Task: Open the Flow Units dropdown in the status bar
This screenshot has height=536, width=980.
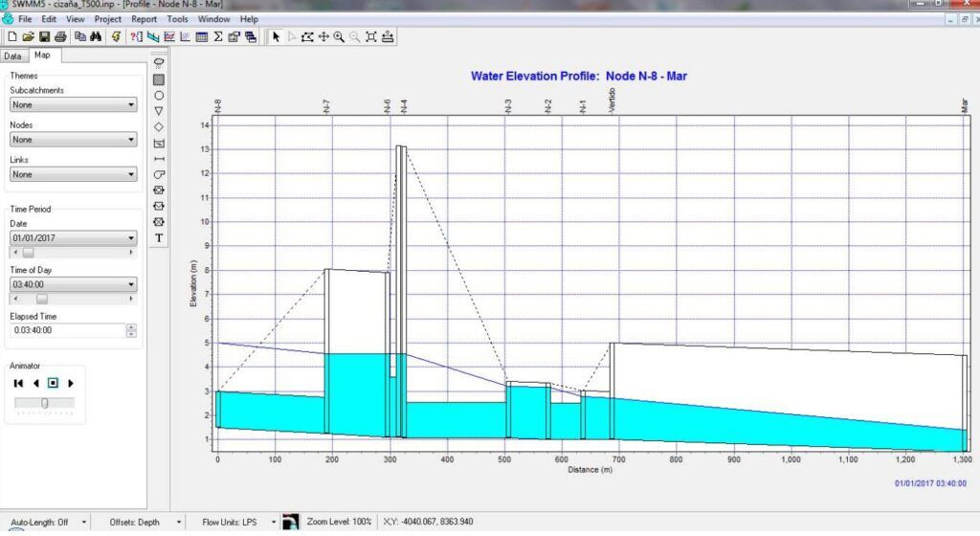Action: pos(273,522)
